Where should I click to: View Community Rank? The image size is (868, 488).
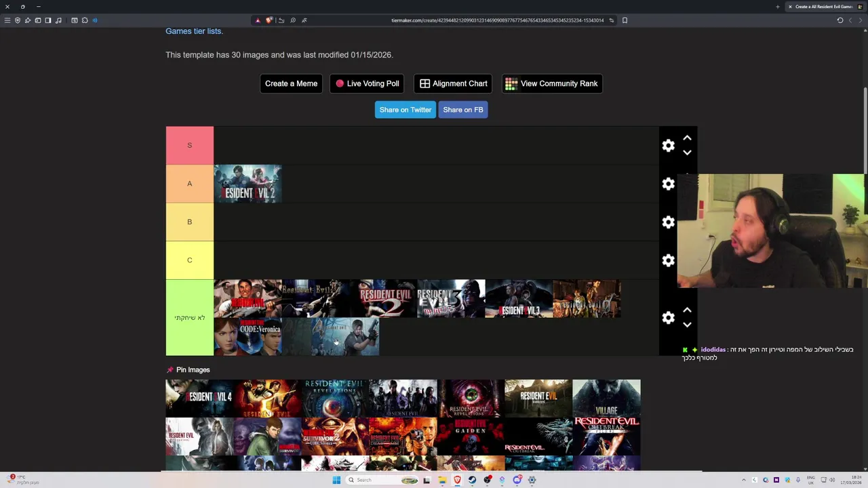point(552,83)
